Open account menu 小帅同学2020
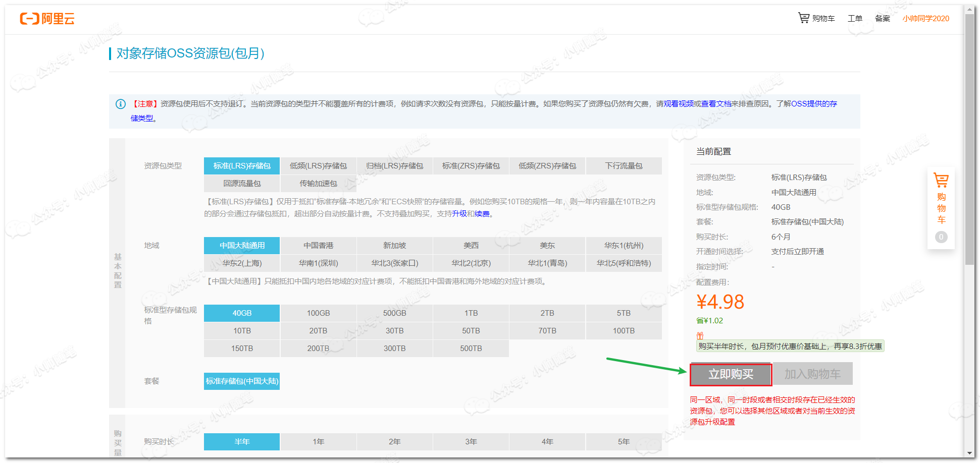The height and width of the screenshot is (463, 980). pos(926,19)
